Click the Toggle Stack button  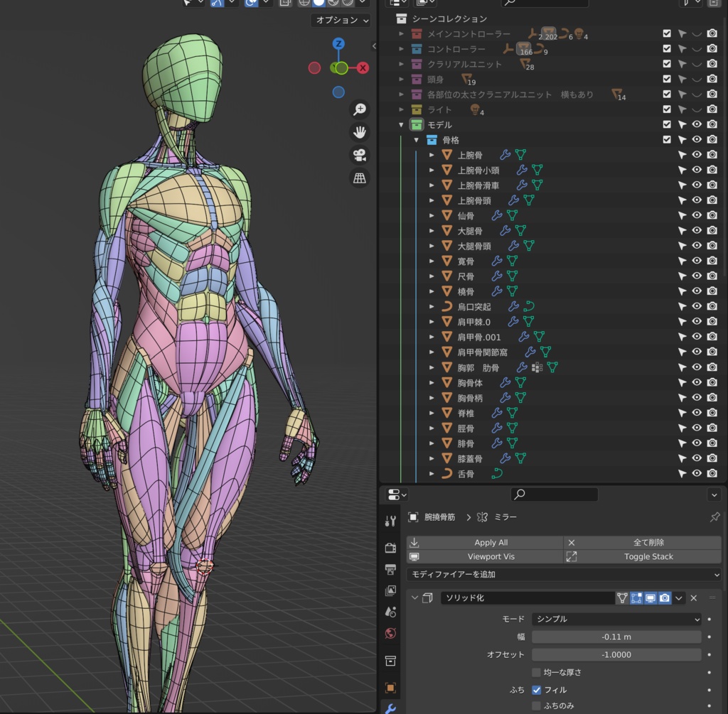pos(648,557)
